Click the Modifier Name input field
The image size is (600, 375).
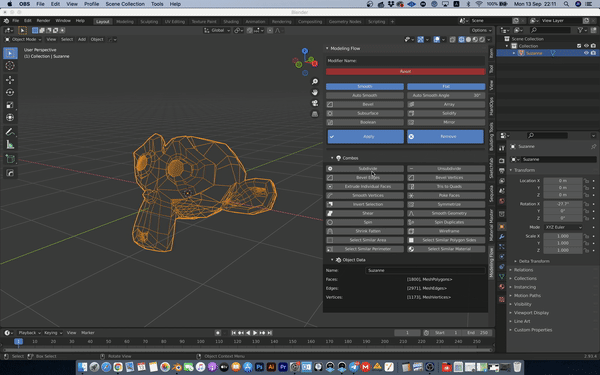(405, 61)
